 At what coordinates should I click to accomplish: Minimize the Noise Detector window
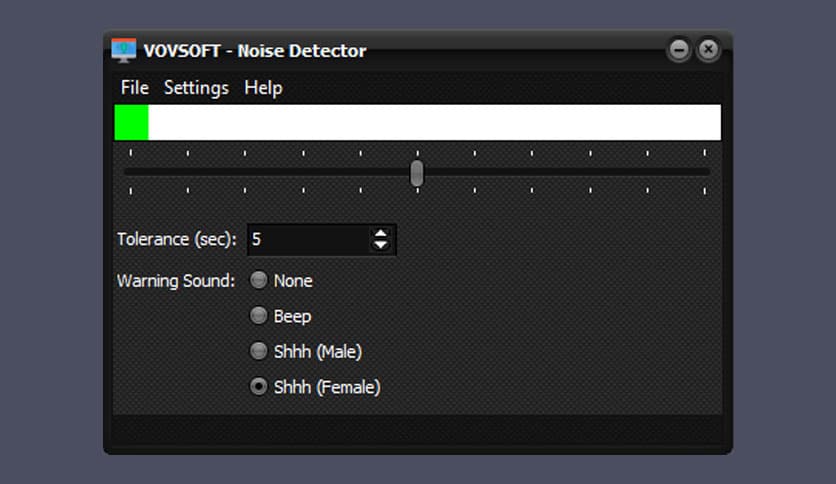click(679, 50)
